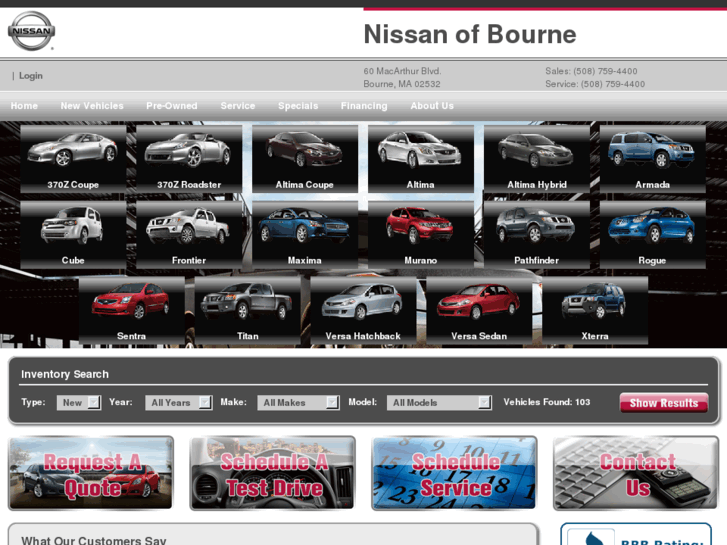Click the What Our Customers Say heading
Image resolution: width=727 pixels, height=545 pixels.
point(94,540)
